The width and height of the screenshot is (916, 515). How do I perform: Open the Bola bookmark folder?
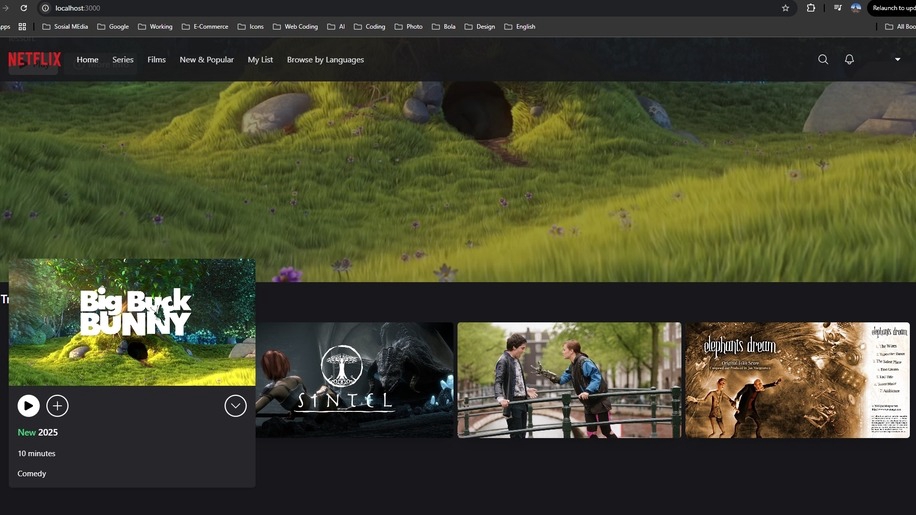(443, 27)
